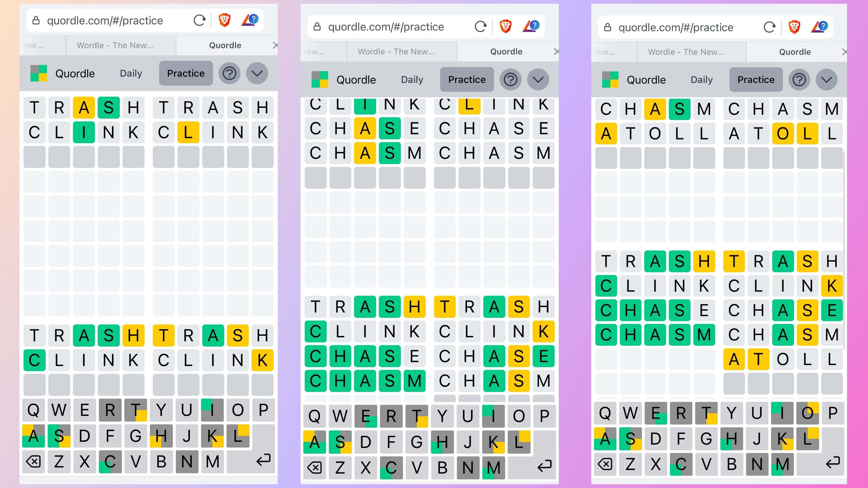Click Brave shield icon in middle browser
The image size is (868, 488).
505,26
